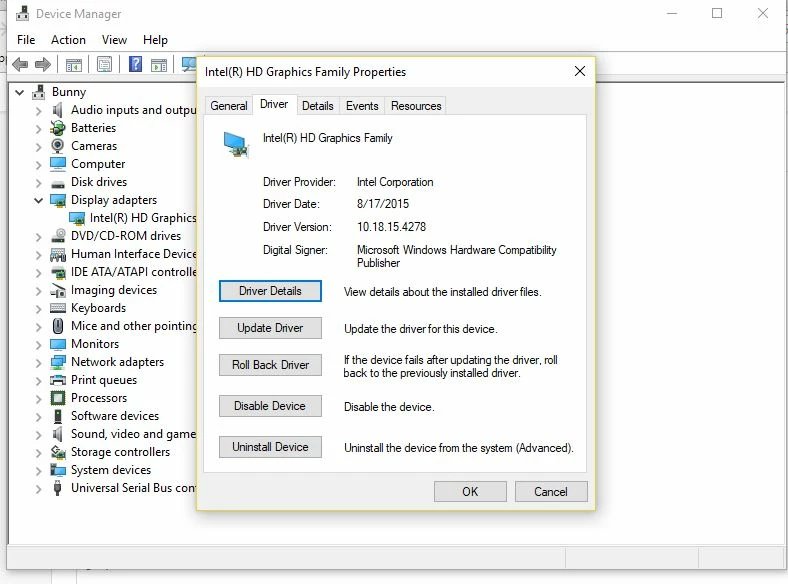Collapse the Display adapters category

click(39, 200)
